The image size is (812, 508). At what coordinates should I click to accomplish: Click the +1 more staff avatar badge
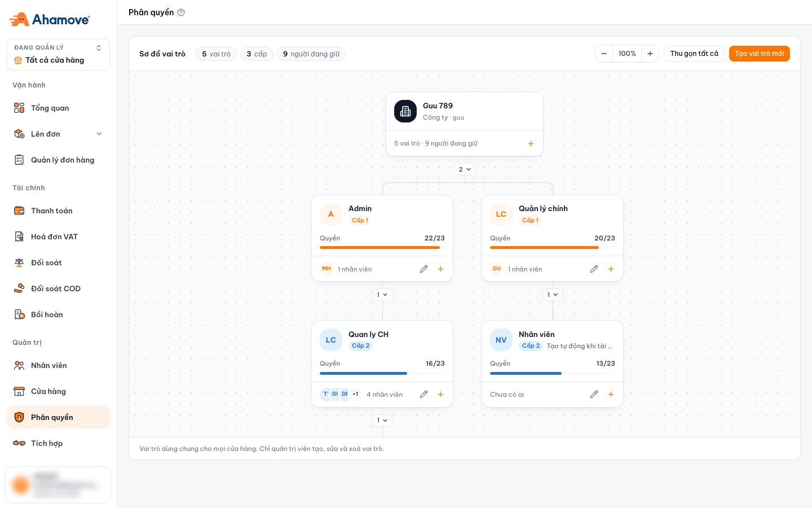[355, 394]
